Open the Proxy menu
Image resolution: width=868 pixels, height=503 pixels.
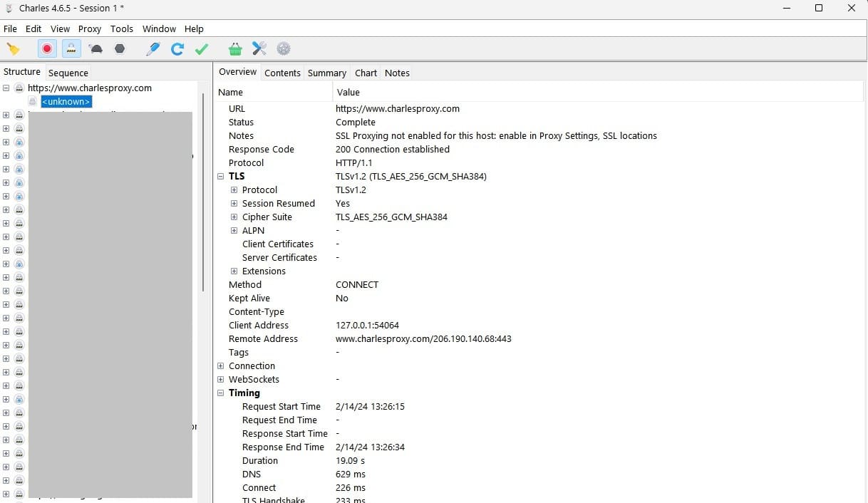point(90,29)
